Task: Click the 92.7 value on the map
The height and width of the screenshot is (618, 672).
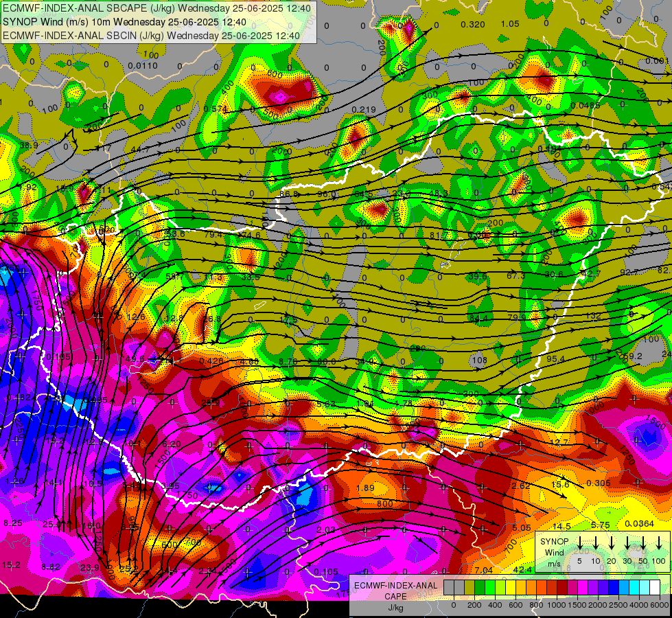Action: click(629, 272)
